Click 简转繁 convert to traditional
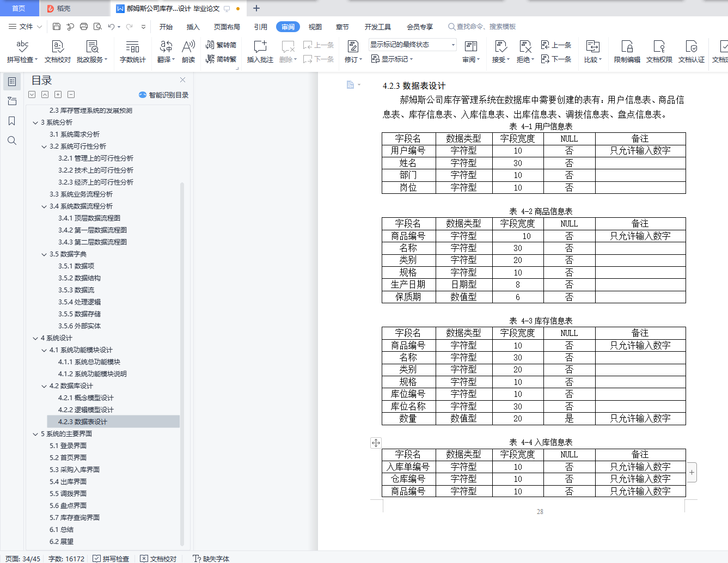The width and height of the screenshot is (728, 563). tap(221, 59)
